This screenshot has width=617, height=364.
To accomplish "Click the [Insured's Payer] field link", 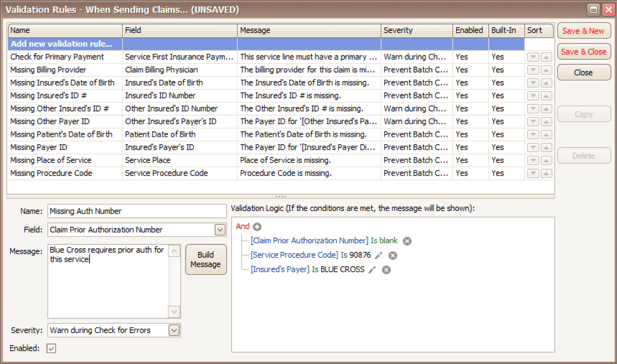I will click(280, 269).
